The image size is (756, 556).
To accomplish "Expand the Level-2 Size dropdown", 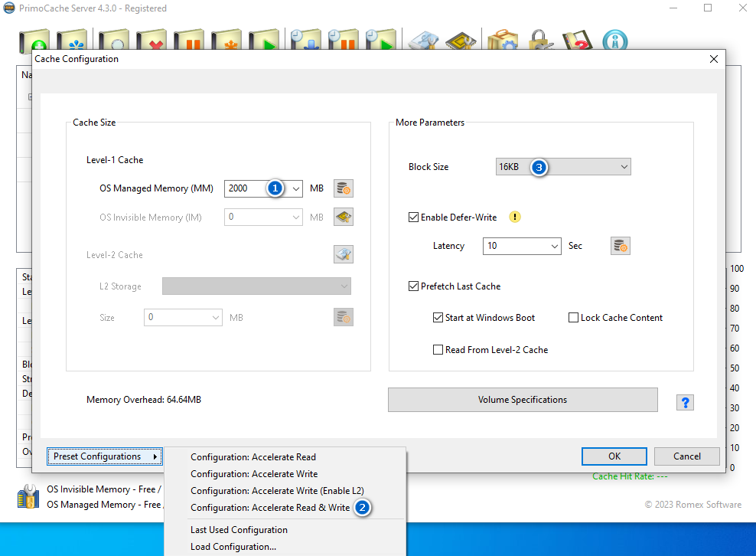I will (216, 318).
